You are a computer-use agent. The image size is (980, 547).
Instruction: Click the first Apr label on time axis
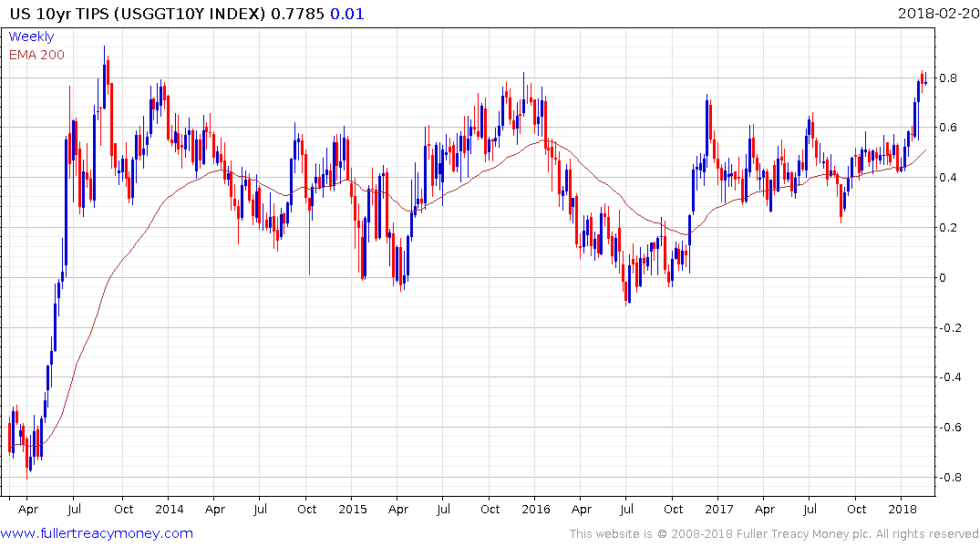point(28,509)
